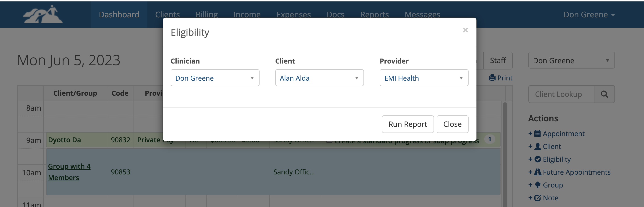Switch to the Billing tab
Screen dimensions: 644x207
(x=207, y=14)
